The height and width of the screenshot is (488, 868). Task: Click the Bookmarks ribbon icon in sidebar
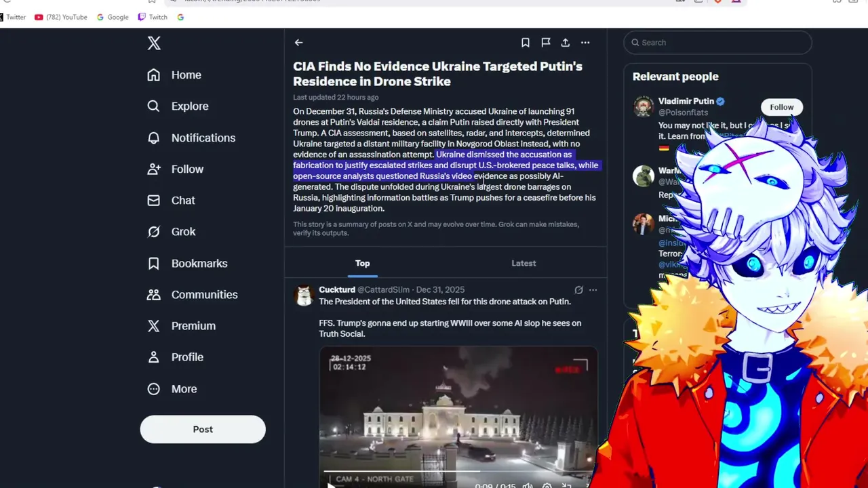click(x=154, y=263)
